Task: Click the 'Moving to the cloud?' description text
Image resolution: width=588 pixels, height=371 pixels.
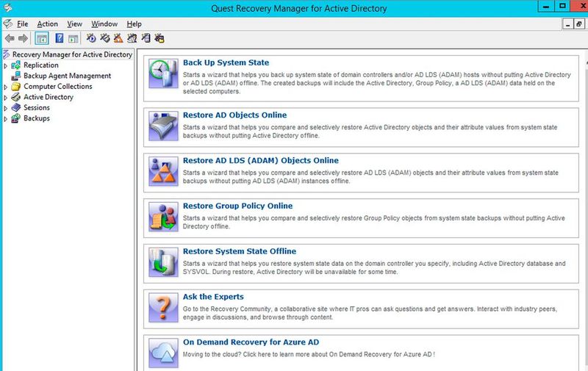Action: coord(309,354)
